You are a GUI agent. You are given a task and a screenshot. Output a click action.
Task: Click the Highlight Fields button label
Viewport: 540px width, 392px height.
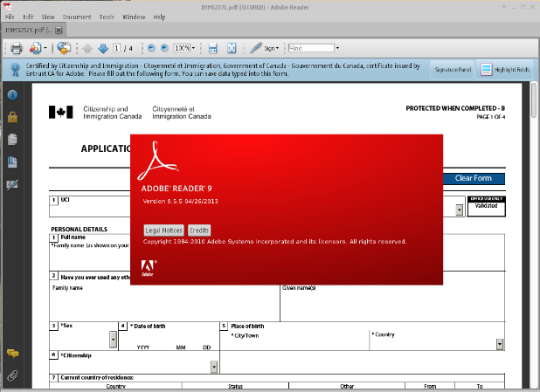point(512,70)
